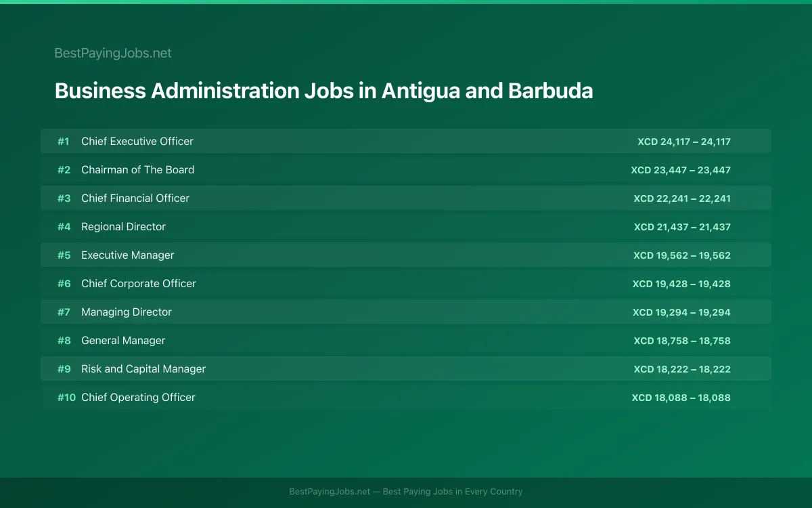Click salary XCD 21,437 – 21,437
The image size is (812, 508).
click(682, 227)
